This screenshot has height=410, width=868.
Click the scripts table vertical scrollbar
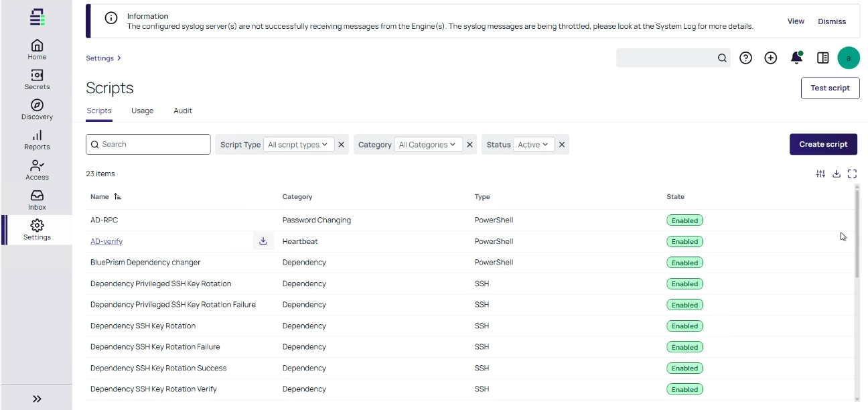point(857,234)
